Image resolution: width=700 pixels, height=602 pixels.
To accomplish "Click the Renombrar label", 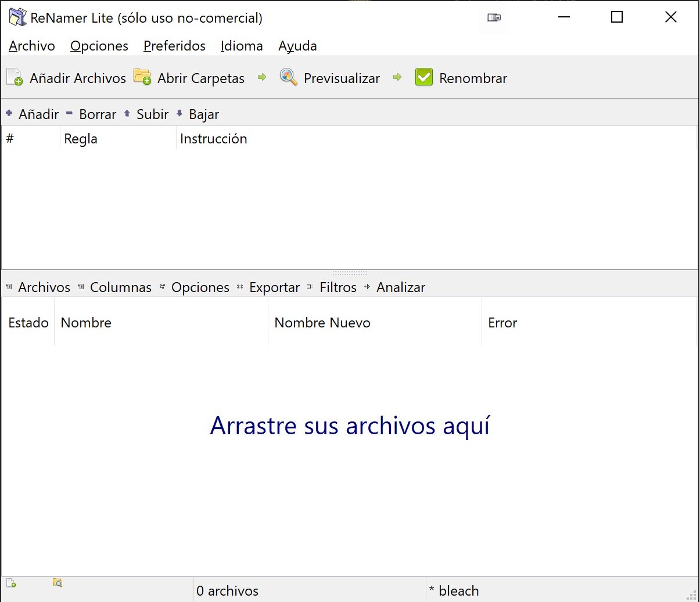I will coord(473,78).
